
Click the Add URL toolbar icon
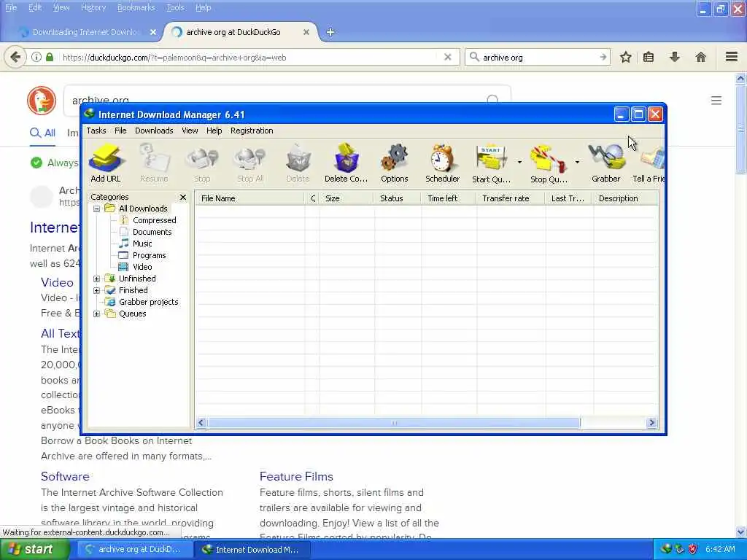click(x=106, y=163)
